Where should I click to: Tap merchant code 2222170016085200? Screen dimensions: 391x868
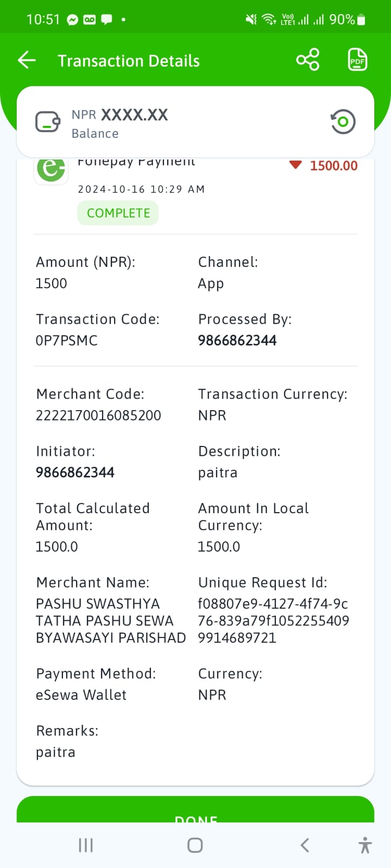(98, 415)
